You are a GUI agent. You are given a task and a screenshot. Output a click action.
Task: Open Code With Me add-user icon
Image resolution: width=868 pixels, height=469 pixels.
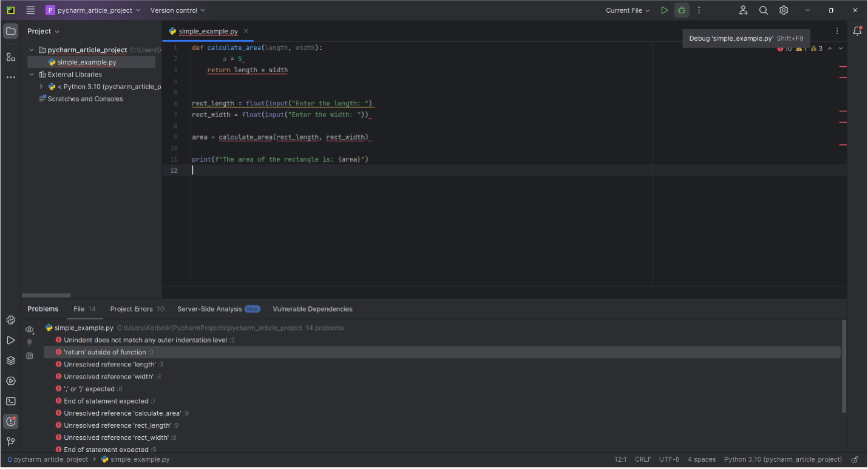[744, 10]
